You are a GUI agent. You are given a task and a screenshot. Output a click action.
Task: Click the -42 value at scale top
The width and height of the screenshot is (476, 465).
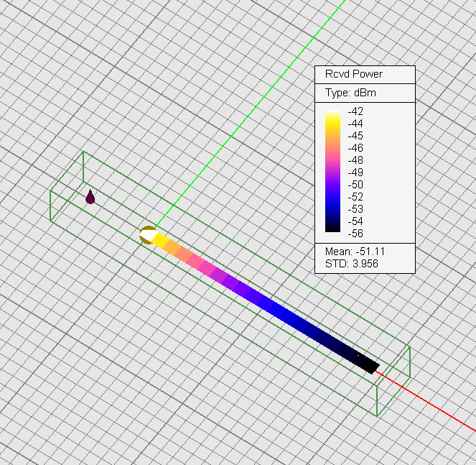click(355, 111)
